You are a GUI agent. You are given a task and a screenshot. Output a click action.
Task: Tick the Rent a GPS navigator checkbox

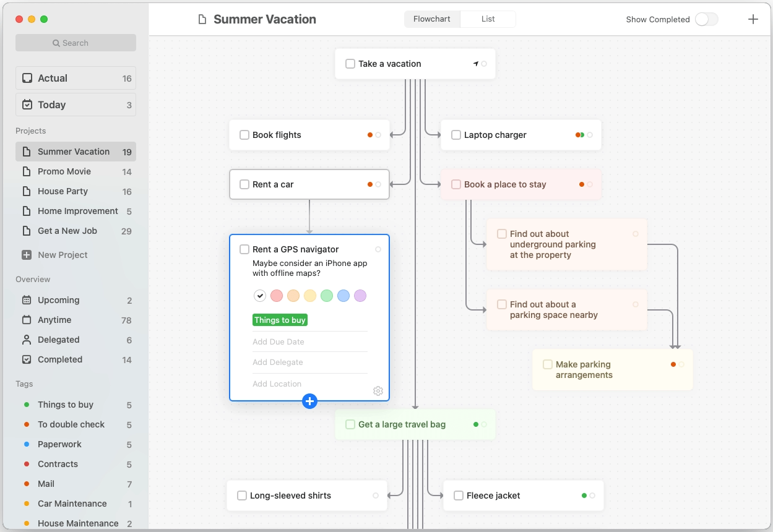pyautogui.click(x=244, y=249)
